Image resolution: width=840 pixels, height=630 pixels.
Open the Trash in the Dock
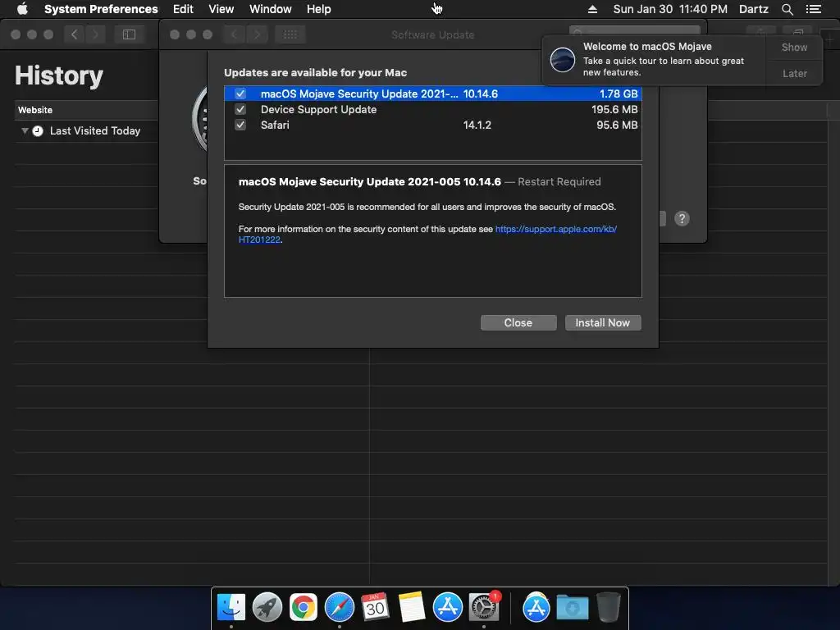(609, 608)
